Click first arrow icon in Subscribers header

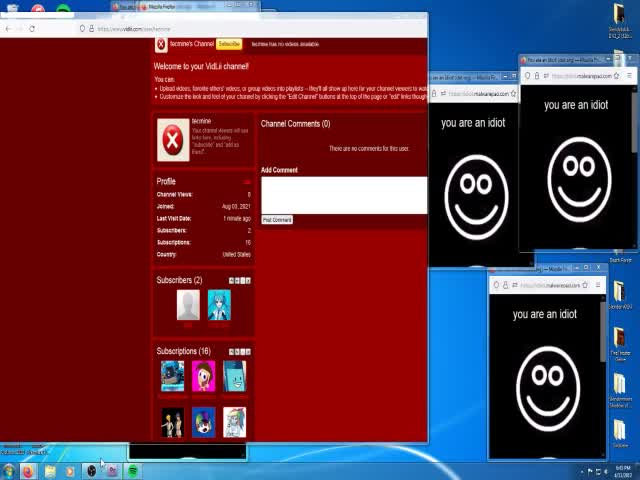click(231, 281)
